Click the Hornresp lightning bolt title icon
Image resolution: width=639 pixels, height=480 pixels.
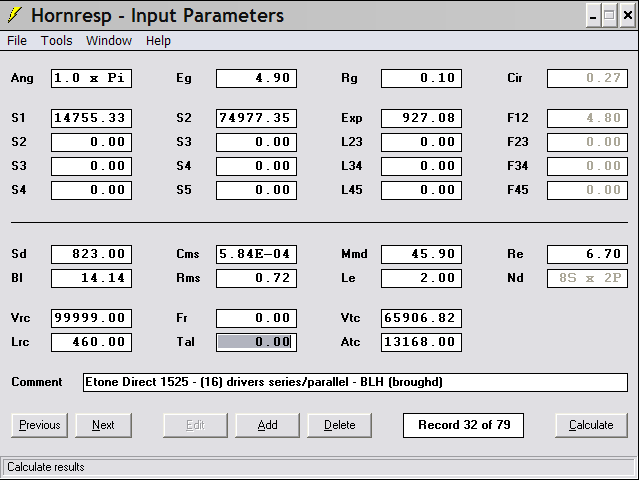click(x=15, y=15)
